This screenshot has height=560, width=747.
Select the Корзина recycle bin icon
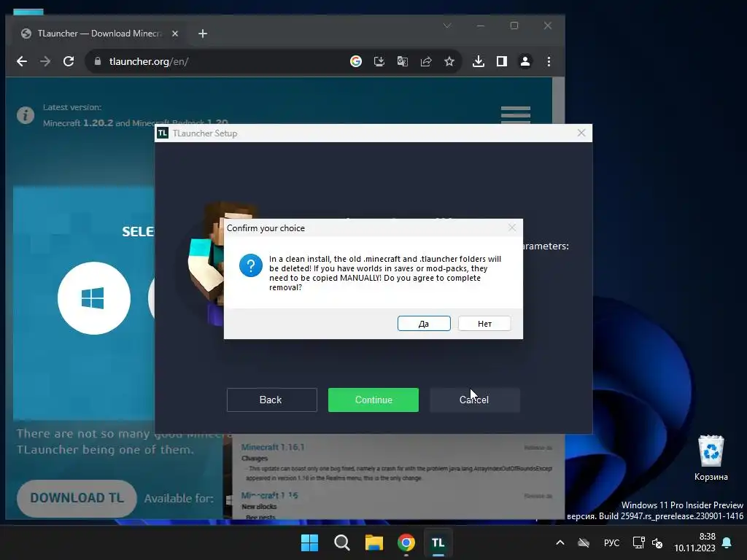pyautogui.click(x=711, y=458)
